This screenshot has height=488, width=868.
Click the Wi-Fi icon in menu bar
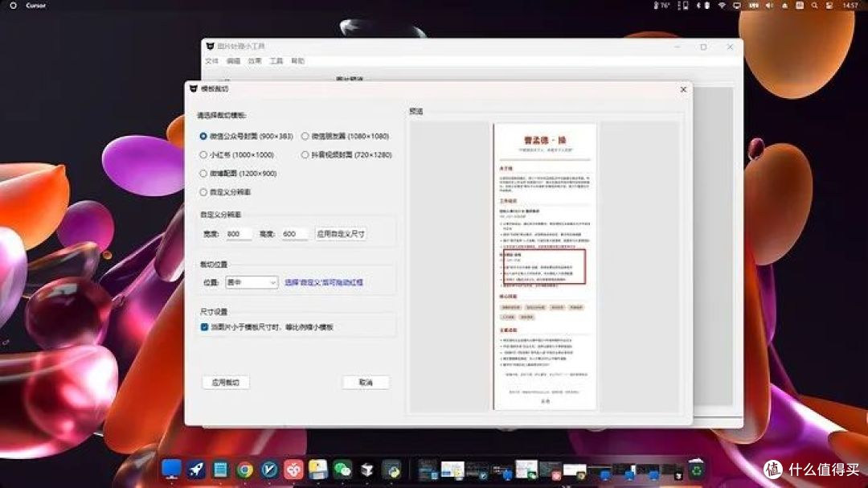721,6
